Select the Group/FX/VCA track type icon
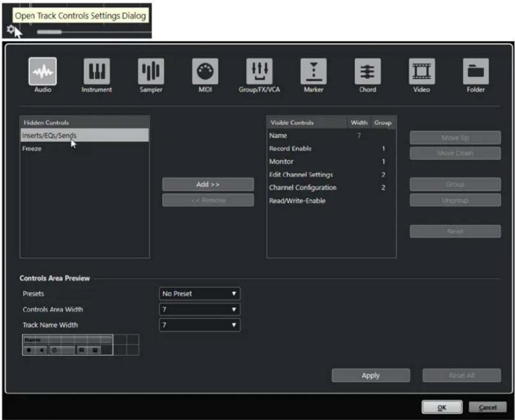Screen dimensions: 515x420 pyautogui.click(x=259, y=71)
